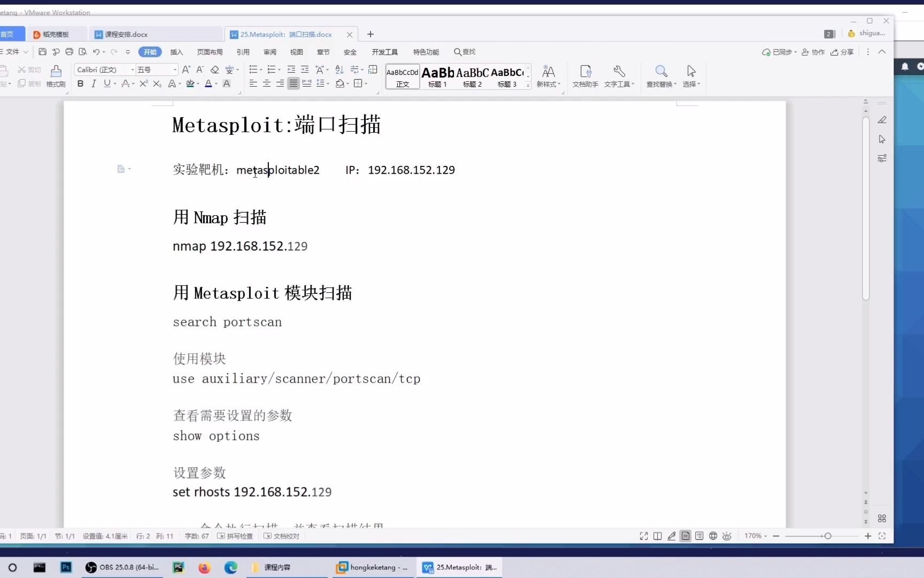Open 查找替换 find and replace dropdown

point(661,76)
